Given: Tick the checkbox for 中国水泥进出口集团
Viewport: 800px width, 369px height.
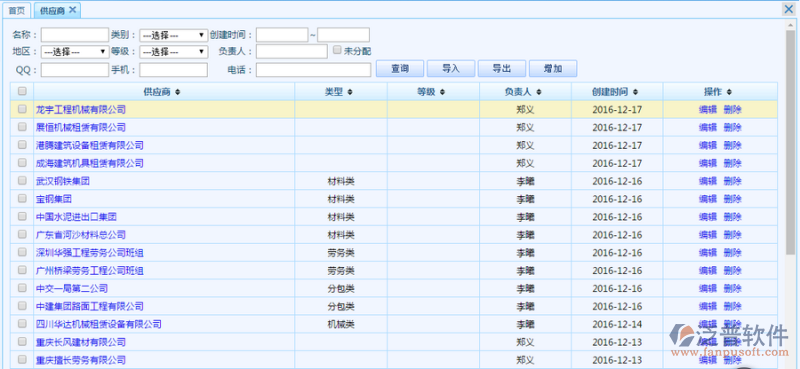Looking at the screenshot, I should (22, 216).
